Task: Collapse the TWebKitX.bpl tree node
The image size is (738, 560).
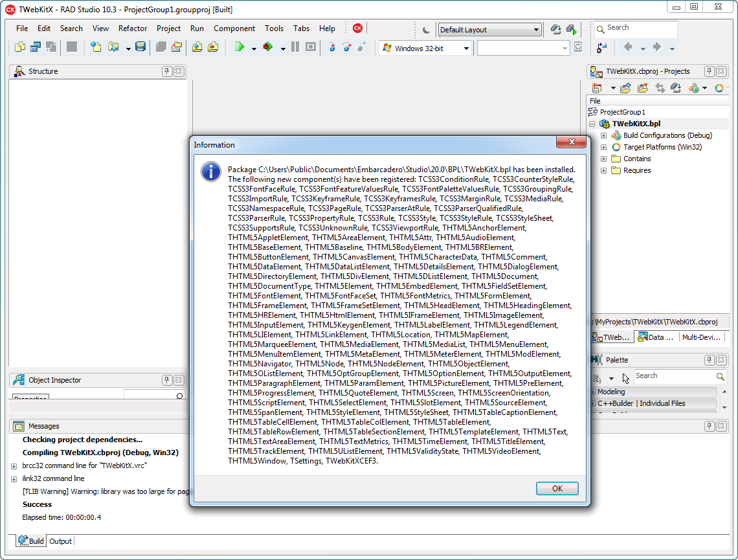Action: 592,124
